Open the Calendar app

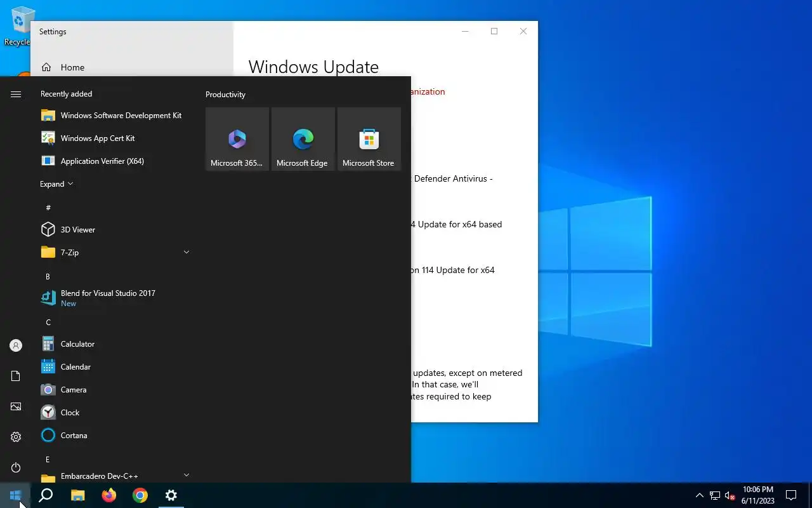click(x=115, y=367)
